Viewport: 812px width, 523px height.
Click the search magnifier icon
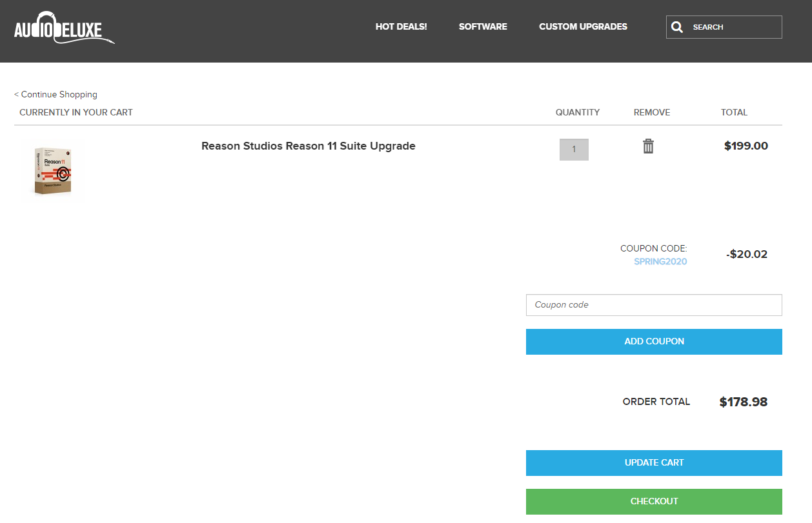click(676, 27)
